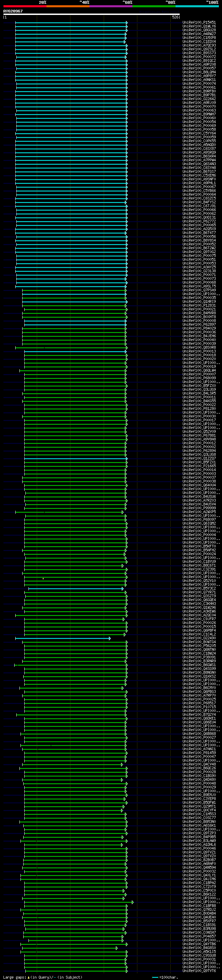Select the UniRef100_Q1HRI9 hit label
Screen dimensions: 222x980
click(x=199, y=302)
